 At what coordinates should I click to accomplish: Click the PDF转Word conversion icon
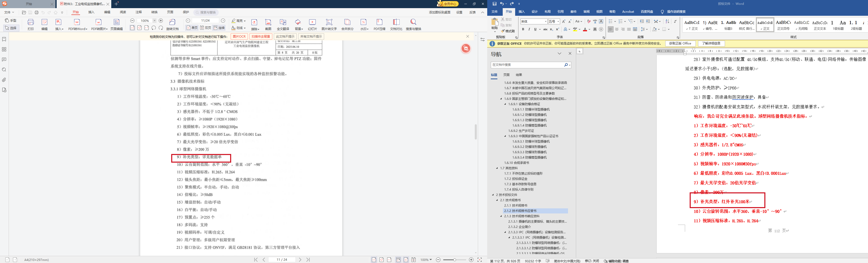(77, 22)
